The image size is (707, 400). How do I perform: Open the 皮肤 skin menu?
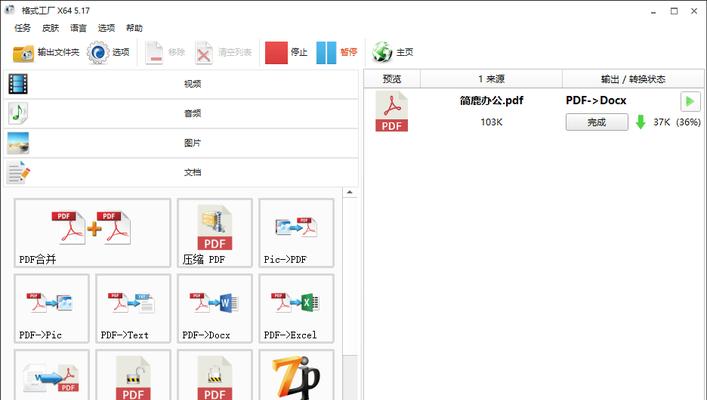50,28
